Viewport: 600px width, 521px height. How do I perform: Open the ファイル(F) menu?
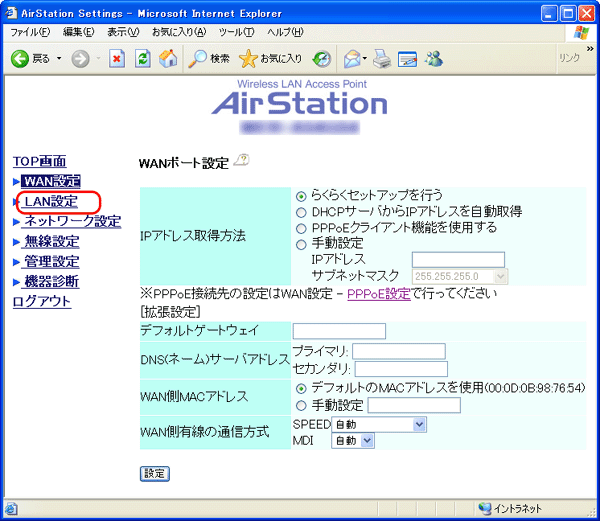(30, 32)
